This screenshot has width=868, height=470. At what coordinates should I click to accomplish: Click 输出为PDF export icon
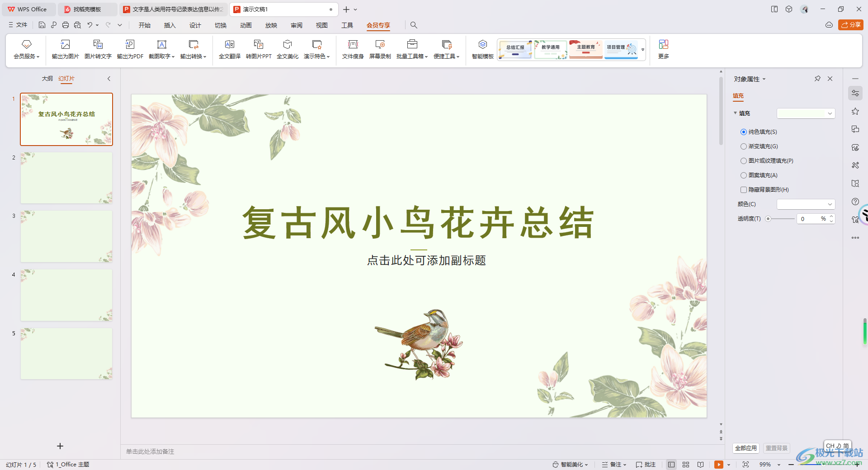tap(130, 44)
